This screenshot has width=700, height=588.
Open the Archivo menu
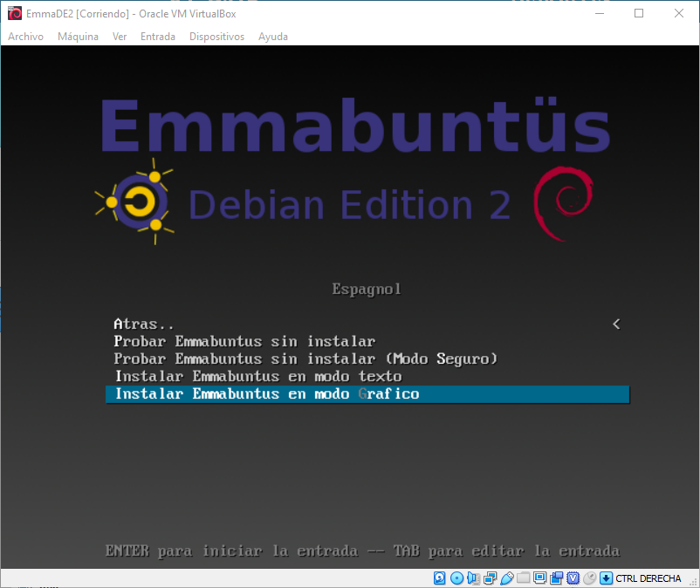pyautogui.click(x=25, y=37)
